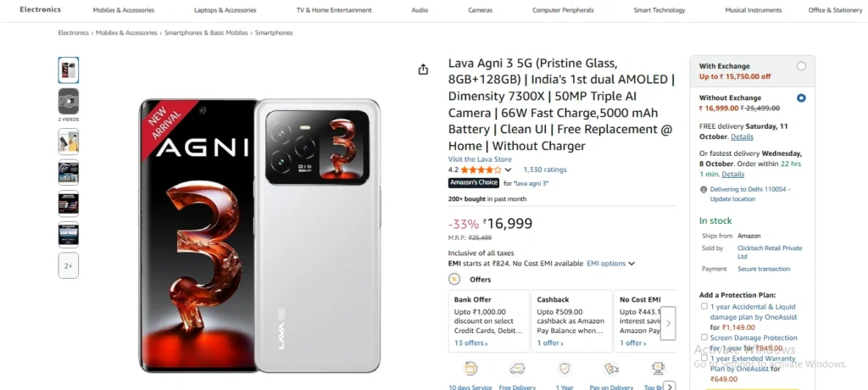Click the Free Delivery truck icon
The width and height of the screenshot is (868, 390).
(517, 369)
